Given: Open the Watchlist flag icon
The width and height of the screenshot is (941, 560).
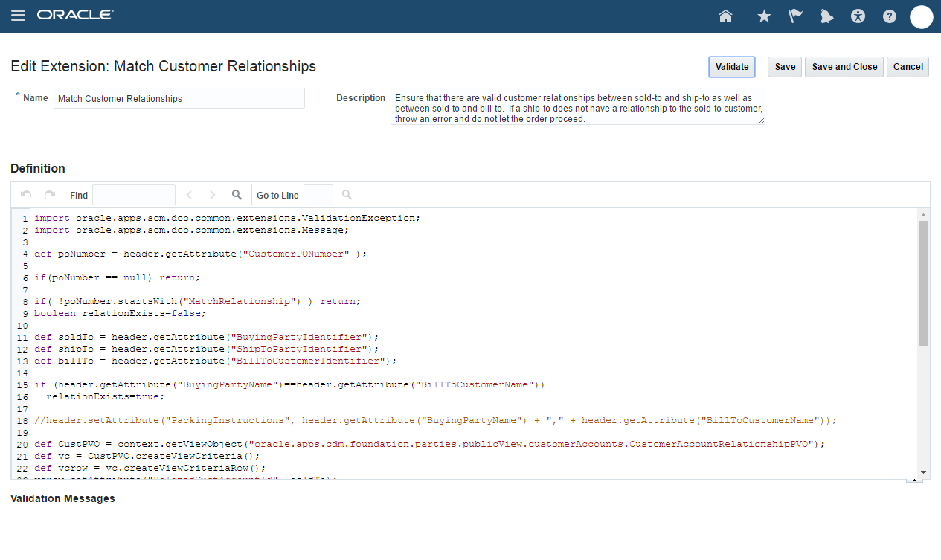Looking at the screenshot, I should click(x=795, y=16).
